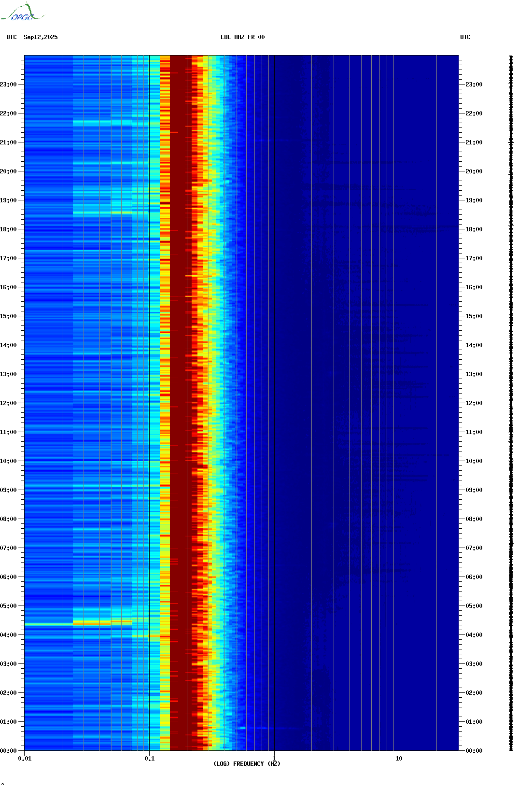Click the 0.1 frequency axis label
532x789 pixels.
(x=150, y=759)
